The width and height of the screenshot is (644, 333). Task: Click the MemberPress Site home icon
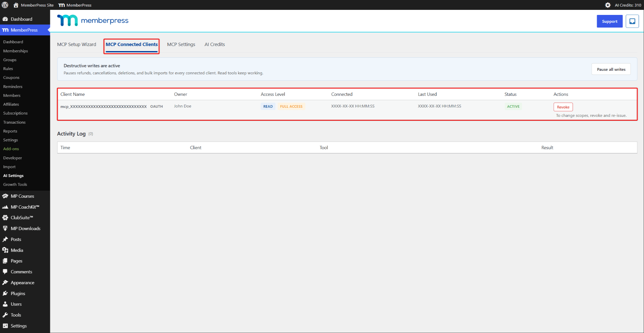[x=16, y=5]
